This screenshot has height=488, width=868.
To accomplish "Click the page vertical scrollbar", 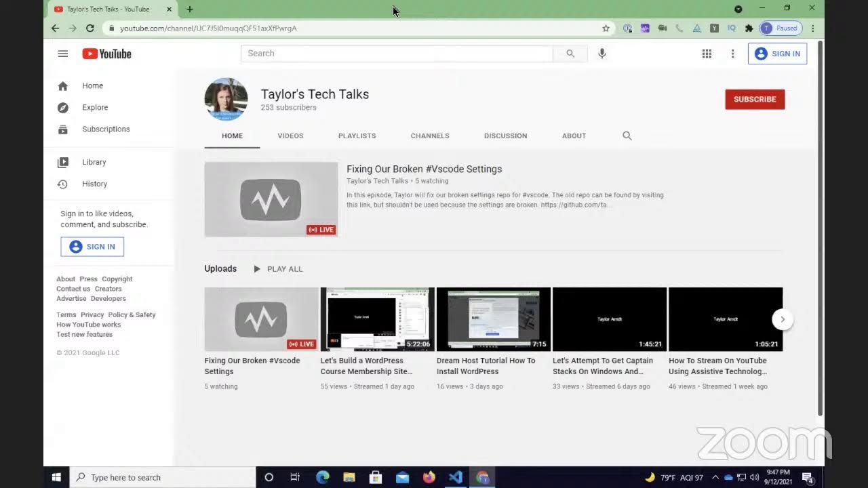I will point(820,228).
